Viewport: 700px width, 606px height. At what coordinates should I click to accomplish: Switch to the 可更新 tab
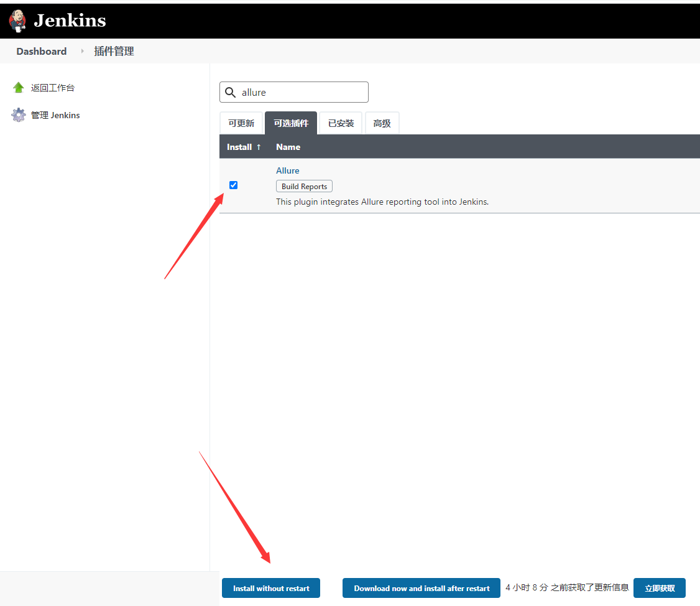point(241,123)
